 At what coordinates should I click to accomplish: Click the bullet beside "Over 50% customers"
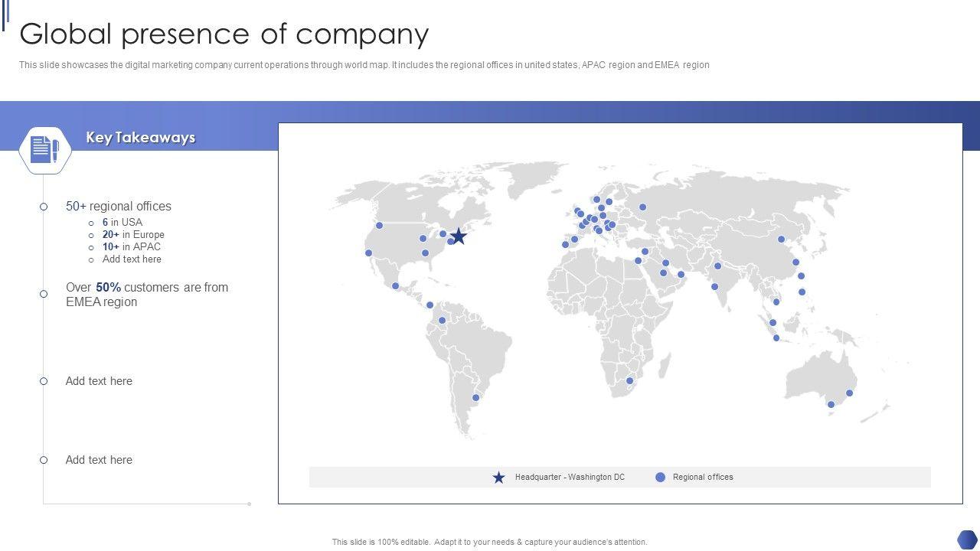pos(44,294)
